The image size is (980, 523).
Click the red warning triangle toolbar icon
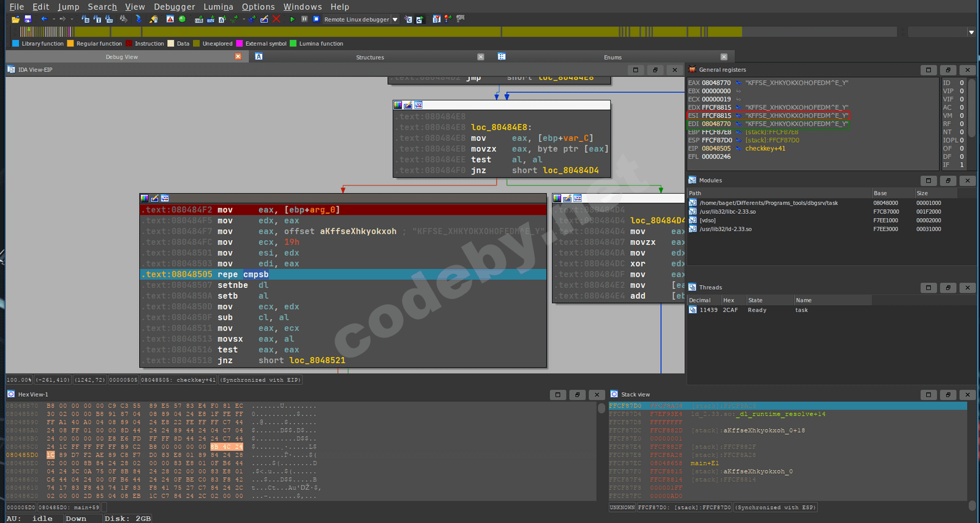pyautogui.click(x=170, y=20)
